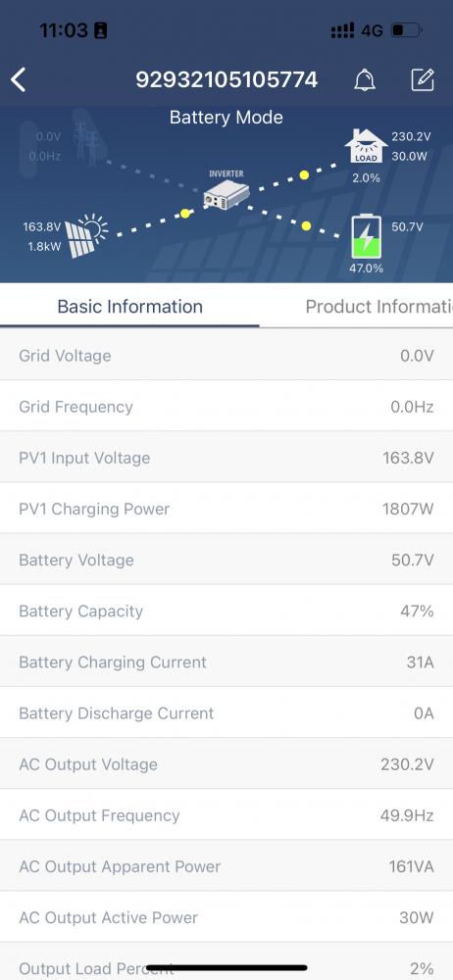
Task: Open the notifications bell icon
Action: [x=365, y=80]
